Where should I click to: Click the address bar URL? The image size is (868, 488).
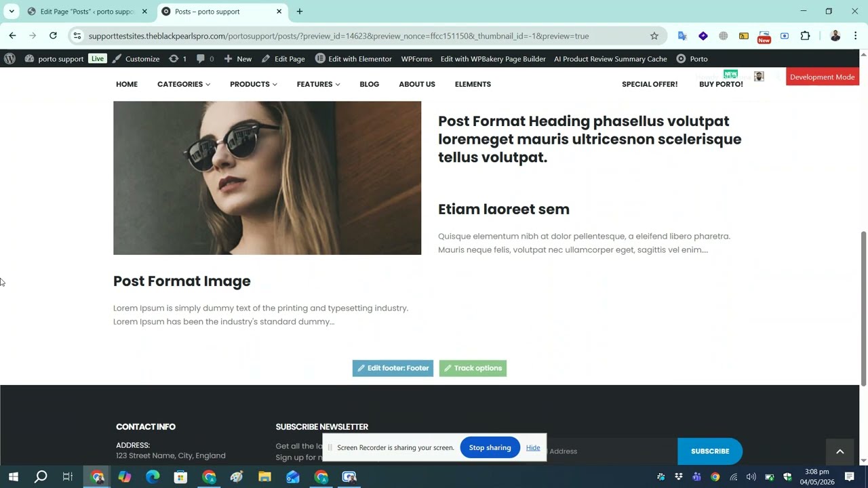(x=338, y=36)
